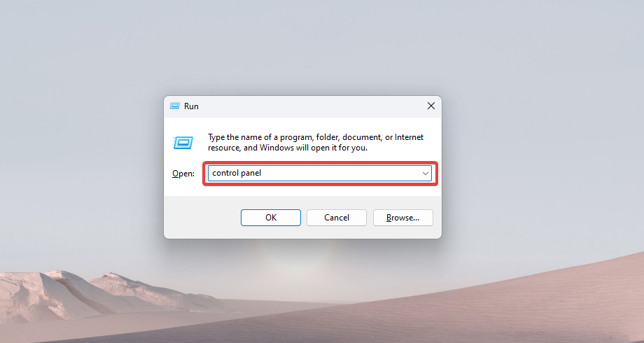The width and height of the screenshot is (644, 343).
Task: Click the word "Internet" in the description
Action: [409, 137]
